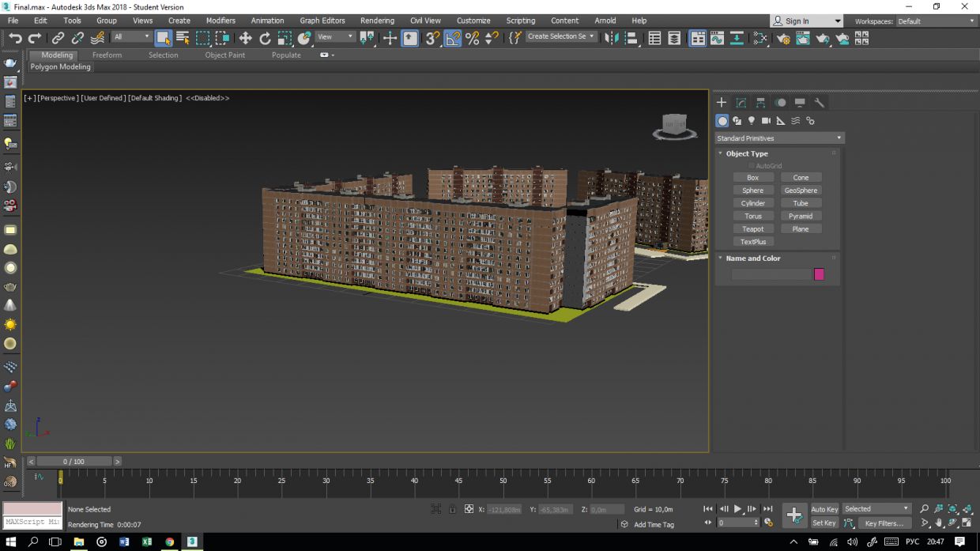
Task: Click the Pyramid primitive button
Action: click(x=801, y=216)
